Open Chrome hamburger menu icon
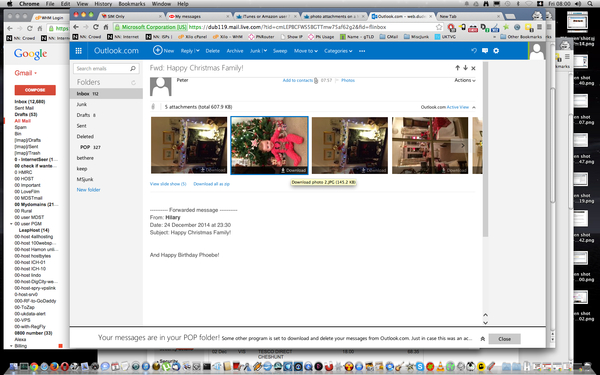 [539, 27]
